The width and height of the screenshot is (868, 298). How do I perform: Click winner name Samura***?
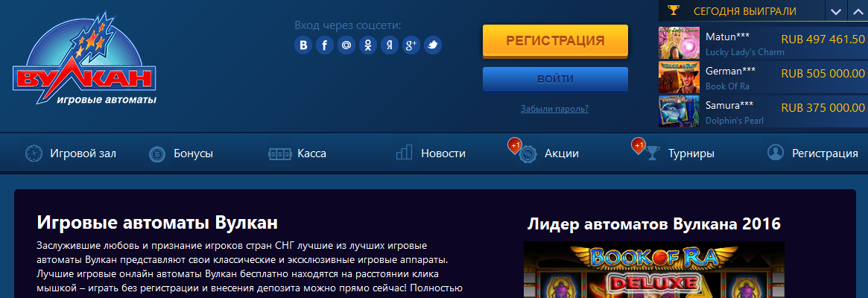730,105
